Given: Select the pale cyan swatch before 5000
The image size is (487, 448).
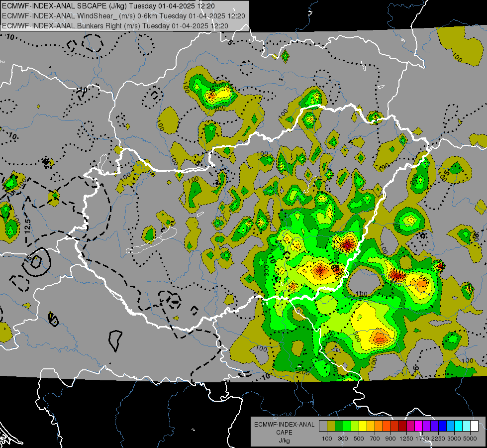Looking at the screenshot, I should (x=467, y=426).
